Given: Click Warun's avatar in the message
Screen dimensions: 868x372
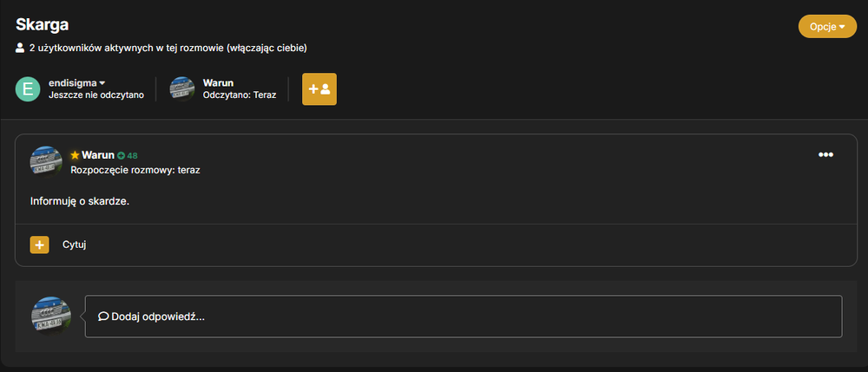Looking at the screenshot, I should (46, 162).
